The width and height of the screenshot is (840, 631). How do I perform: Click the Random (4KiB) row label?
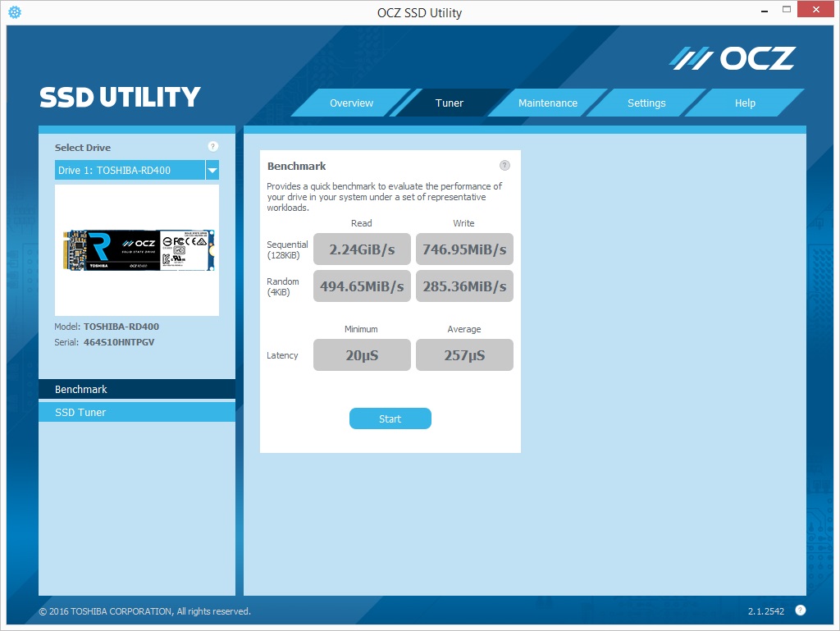point(283,286)
